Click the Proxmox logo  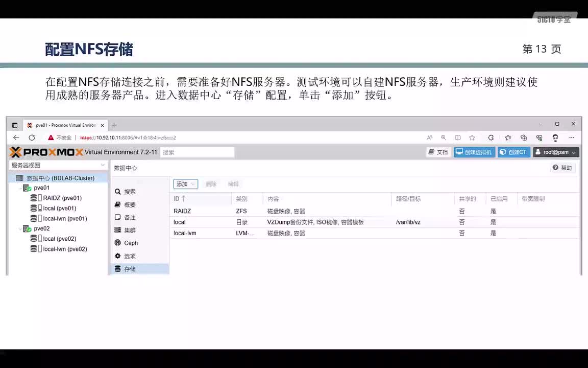click(46, 152)
